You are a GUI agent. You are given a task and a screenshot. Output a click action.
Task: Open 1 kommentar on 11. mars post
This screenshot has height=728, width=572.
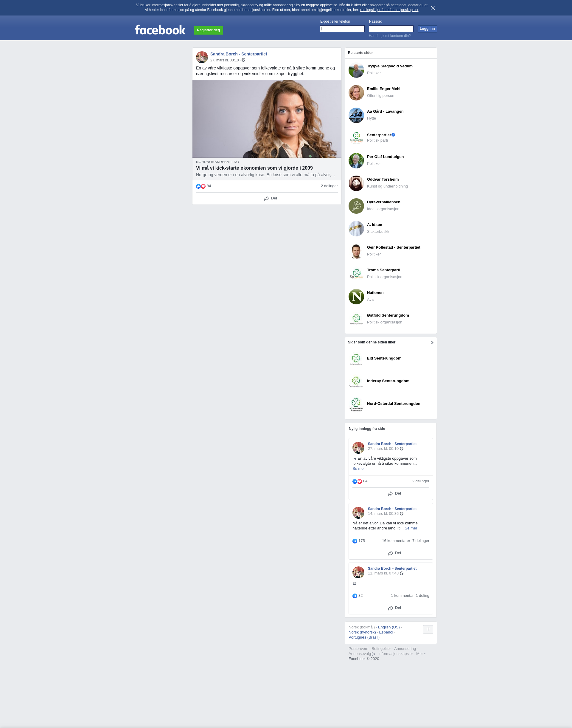402,596
